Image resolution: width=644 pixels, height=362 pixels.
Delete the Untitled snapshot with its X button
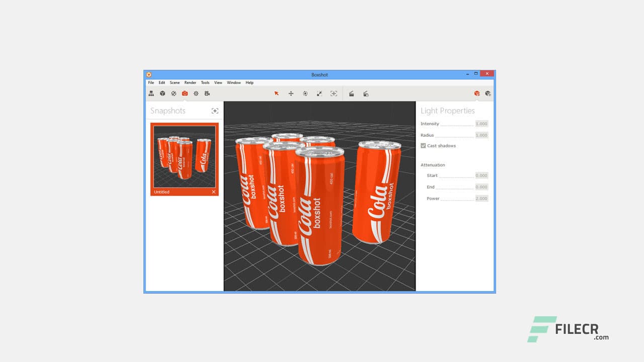(213, 192)
